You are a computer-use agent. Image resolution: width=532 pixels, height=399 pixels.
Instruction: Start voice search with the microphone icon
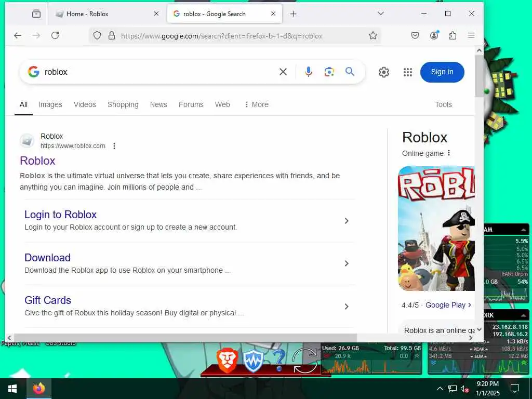click(x=309, y=72)
